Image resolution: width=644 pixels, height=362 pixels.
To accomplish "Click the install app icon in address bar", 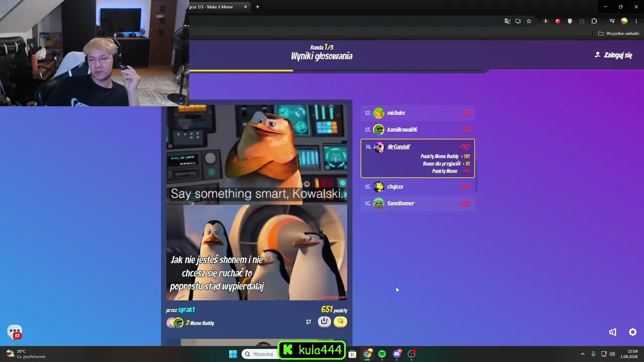I will pos(518,21).
